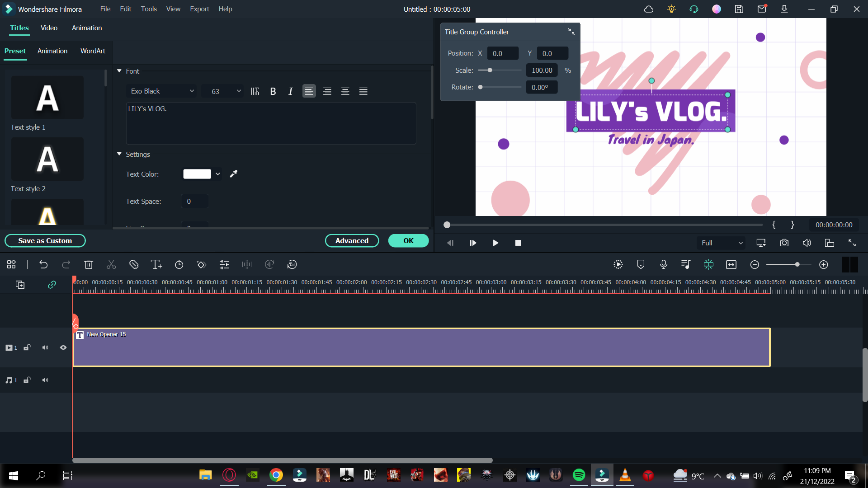Viewport: 868px width, 488px height.
Task: Select the Snapshot camera icon
Action: tap(784, 243)
